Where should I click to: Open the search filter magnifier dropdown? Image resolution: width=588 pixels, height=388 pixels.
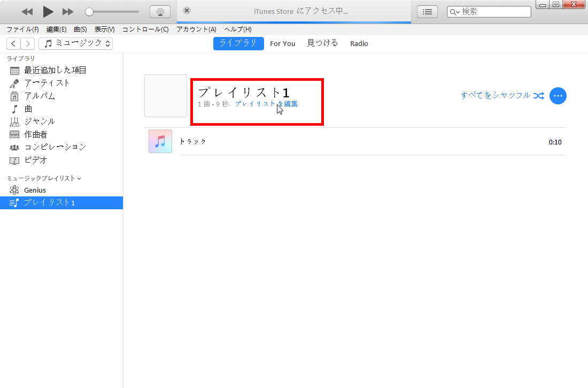(453, 11)
